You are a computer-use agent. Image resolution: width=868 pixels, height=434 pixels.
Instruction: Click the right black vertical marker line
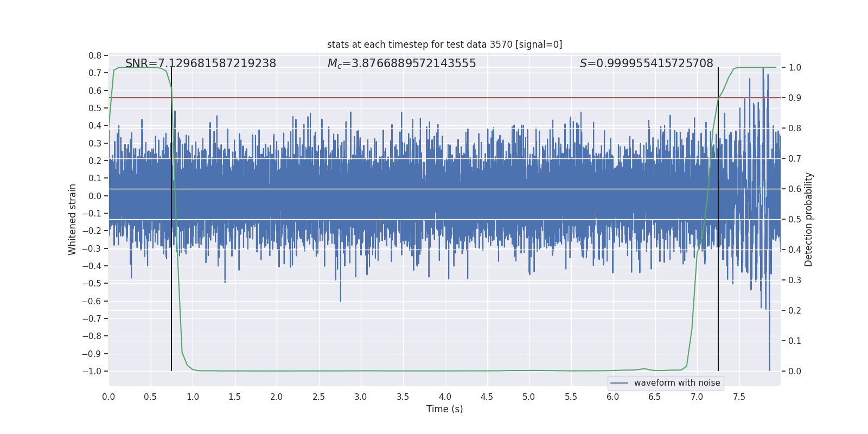(x=718, y=219)
